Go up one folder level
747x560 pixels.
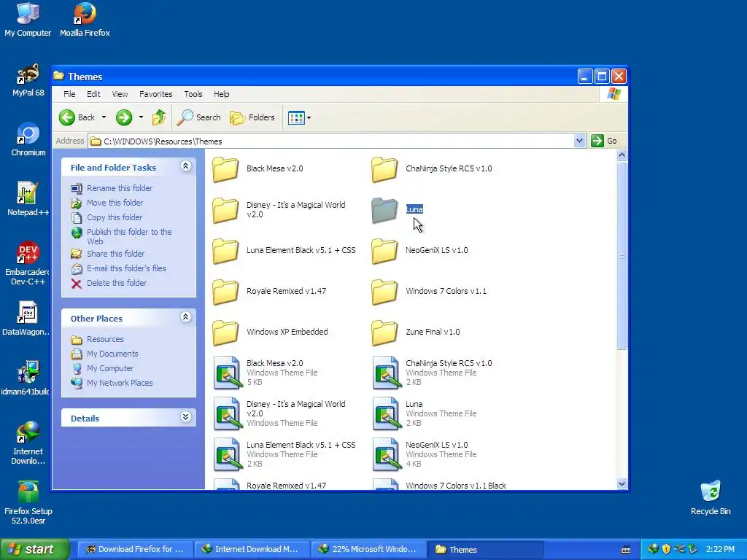pyautogui.click(x=158, y=117)
